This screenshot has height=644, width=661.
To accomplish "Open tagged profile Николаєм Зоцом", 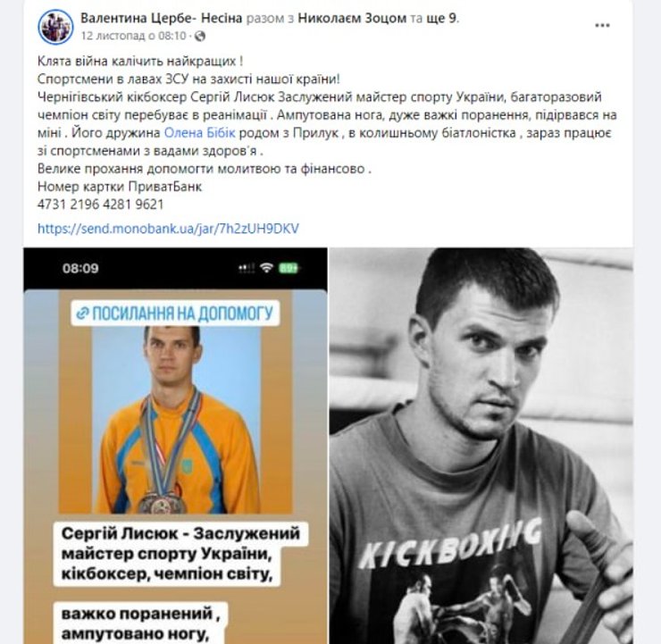I will tap(352, 18).
